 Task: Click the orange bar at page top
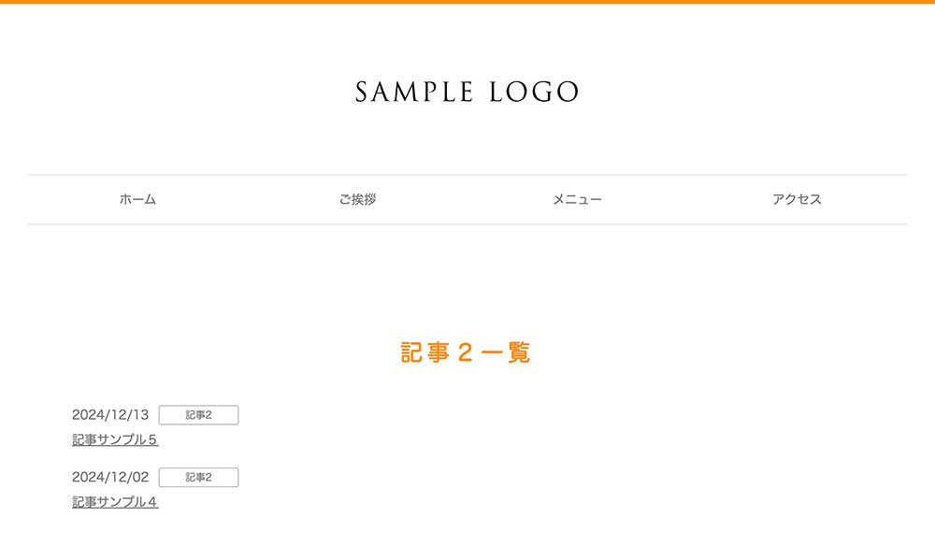pyautogui.click(x=467, y=2)
